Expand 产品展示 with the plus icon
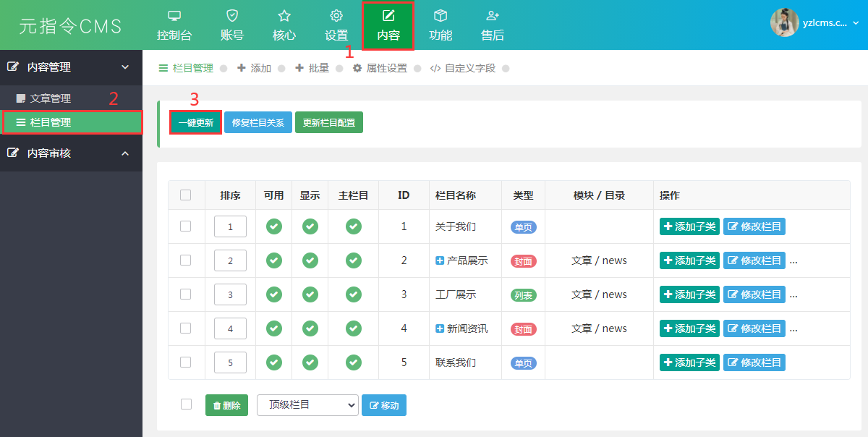Image resolution: width=868 pixels, height=437 pixels. pos(440,260)
